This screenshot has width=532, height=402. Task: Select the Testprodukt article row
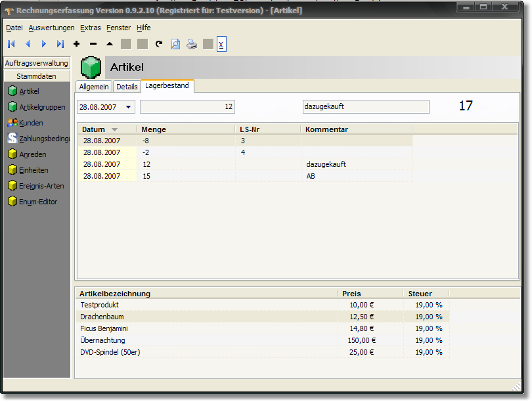(x=263, y=305)
